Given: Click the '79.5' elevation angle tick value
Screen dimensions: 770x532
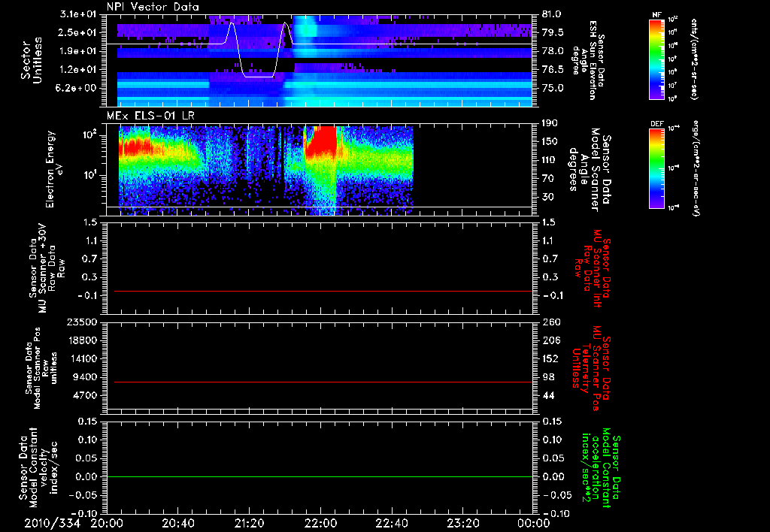Looking at the screenshot, I should pos(553,32).
